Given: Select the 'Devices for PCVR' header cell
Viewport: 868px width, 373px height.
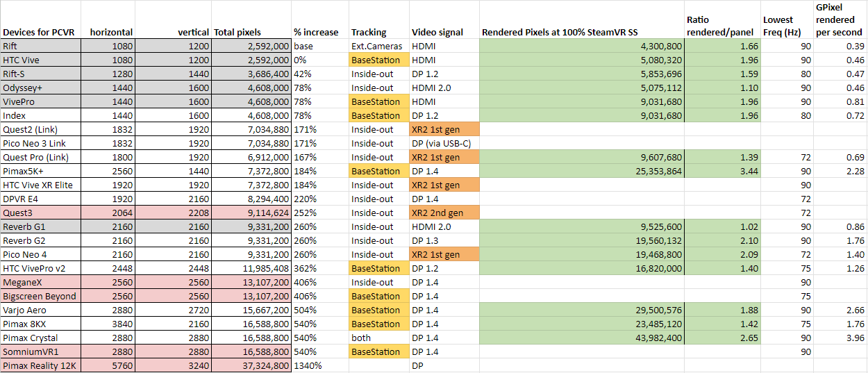Looking at the screenshot, I should 40,32.
